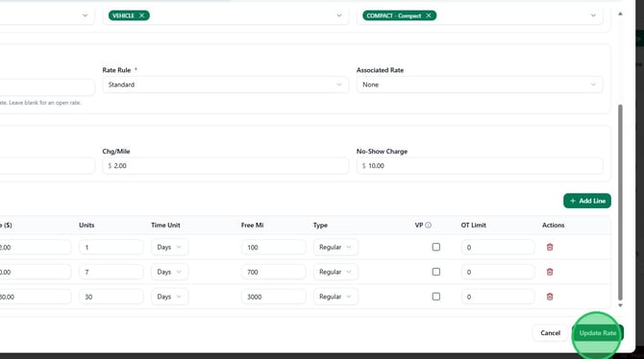Edit the Units field showing 1

[x=111, y=247]
